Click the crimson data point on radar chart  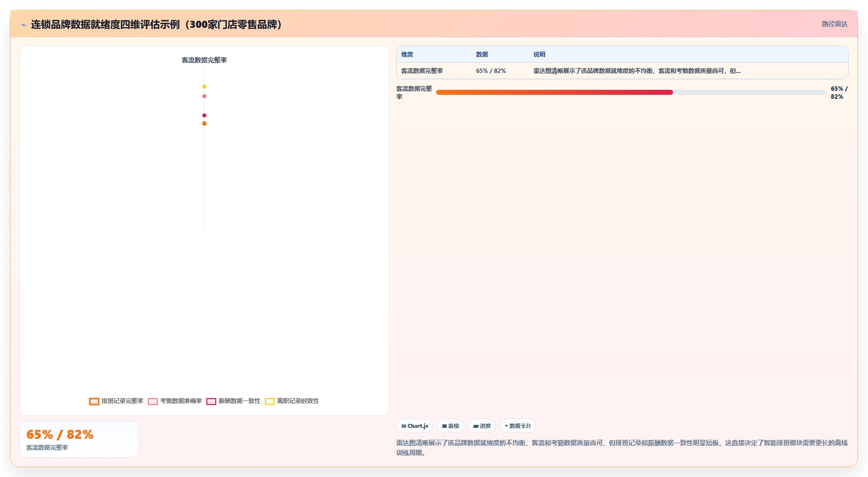pos(204,116)
